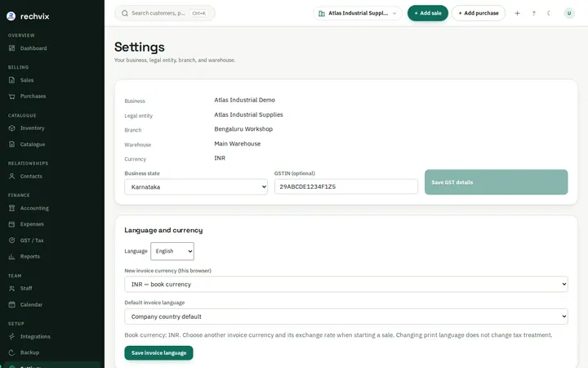Click the GSTIN input field
Image resolution: width=588 pixels, height=368 pixels.
point(345,186)
